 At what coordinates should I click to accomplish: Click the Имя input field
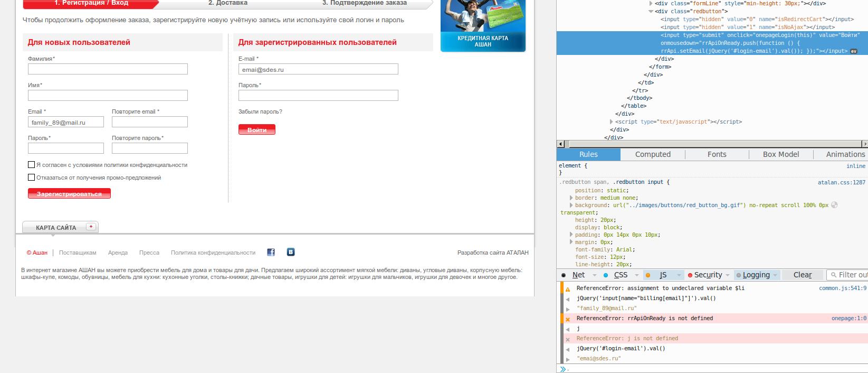(x=108, y=95)
